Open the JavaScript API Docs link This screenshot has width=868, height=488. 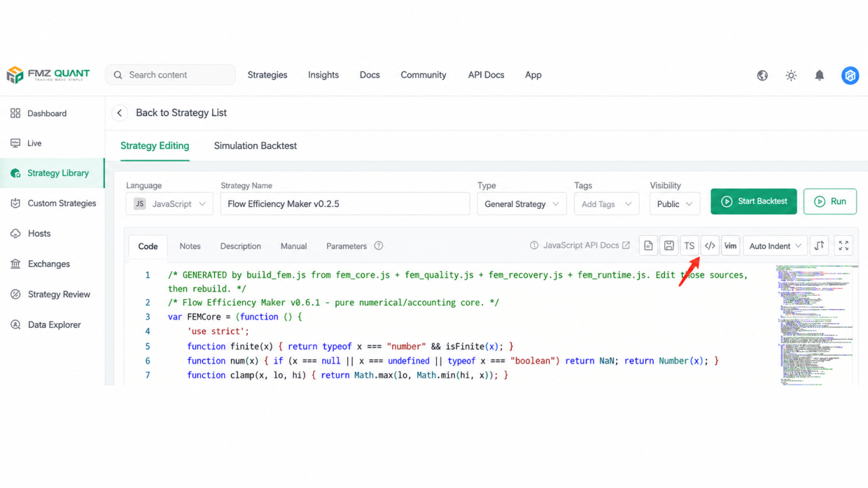(580, 246)
